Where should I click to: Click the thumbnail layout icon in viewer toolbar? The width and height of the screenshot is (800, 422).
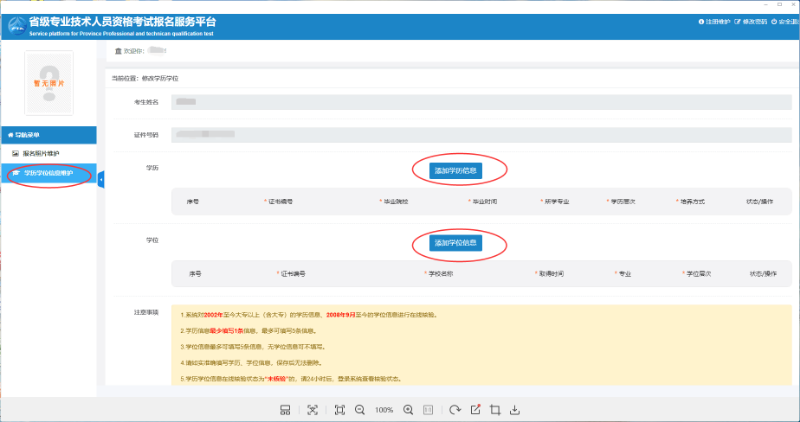285,410
